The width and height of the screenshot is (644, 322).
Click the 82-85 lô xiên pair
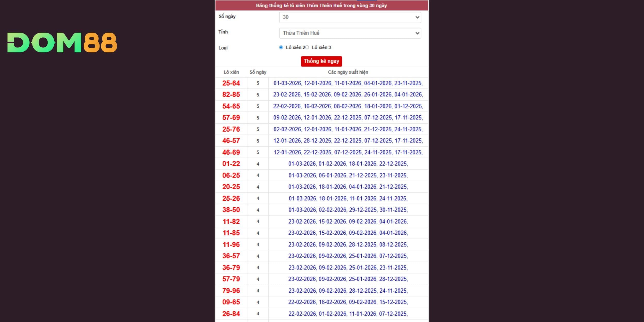tap(231, 95)
